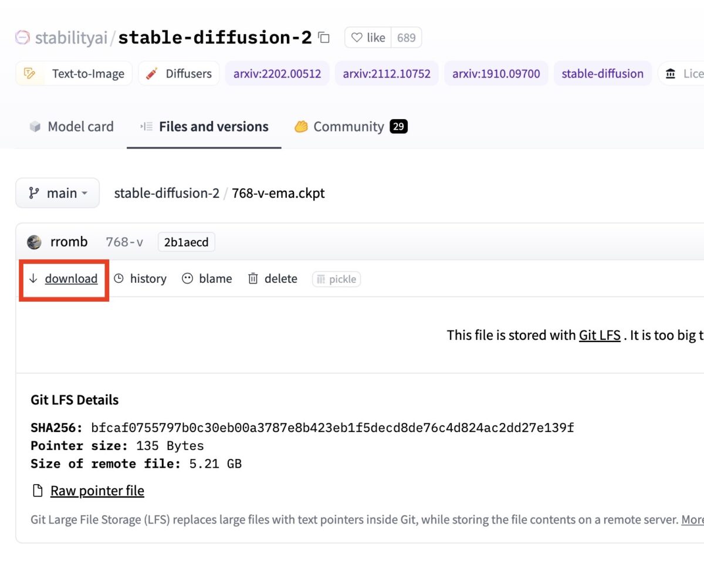Click the Diffusers pen icon
704x588 pixels.
151,73
